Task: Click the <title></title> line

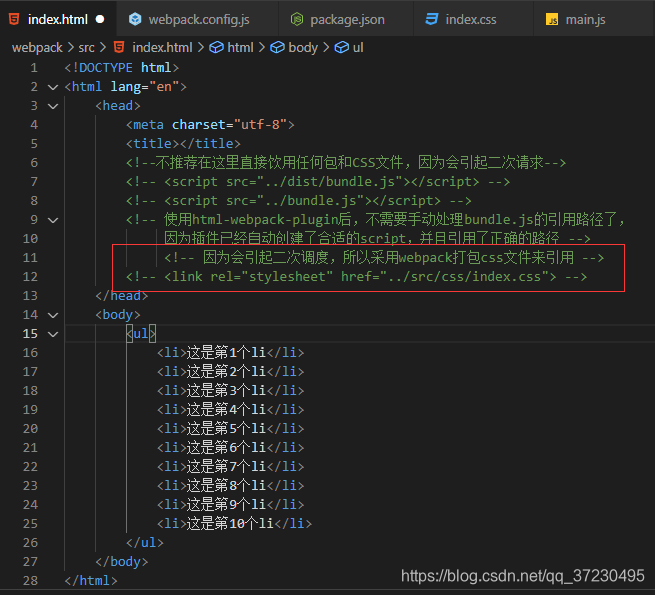Action: [183, 144]
